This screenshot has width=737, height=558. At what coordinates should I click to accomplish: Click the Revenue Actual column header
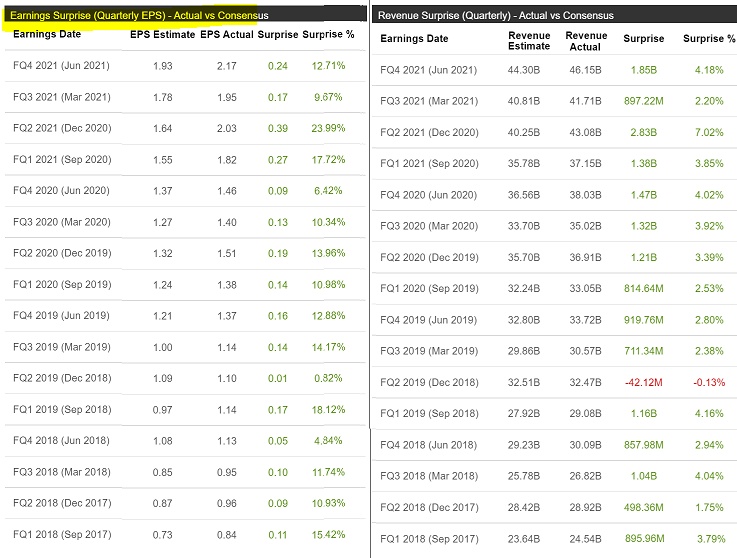tap(585, 40)
